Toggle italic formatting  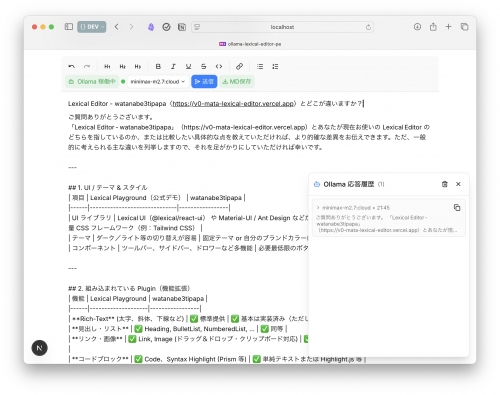[x=173, y=67]
